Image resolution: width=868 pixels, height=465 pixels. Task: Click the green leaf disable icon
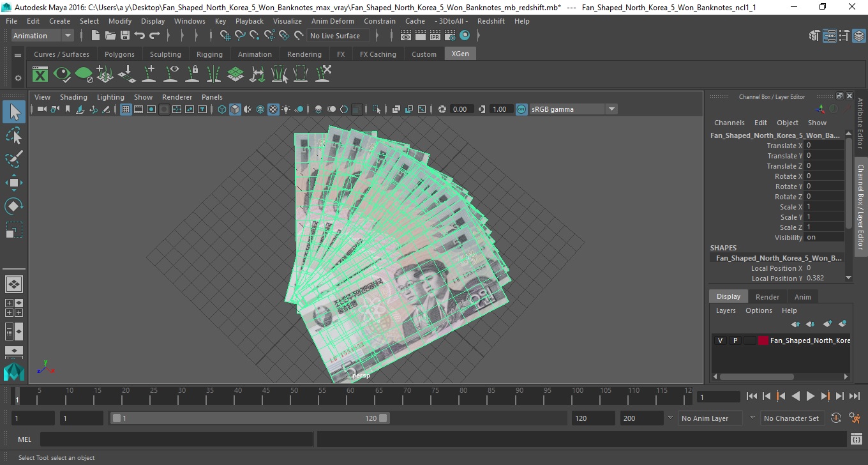tap(84, 75)
